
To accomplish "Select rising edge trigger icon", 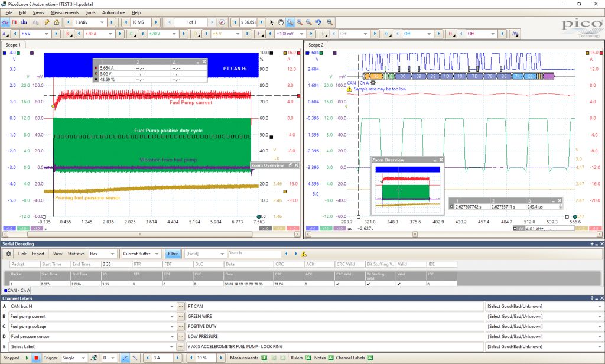I will 125,358.
